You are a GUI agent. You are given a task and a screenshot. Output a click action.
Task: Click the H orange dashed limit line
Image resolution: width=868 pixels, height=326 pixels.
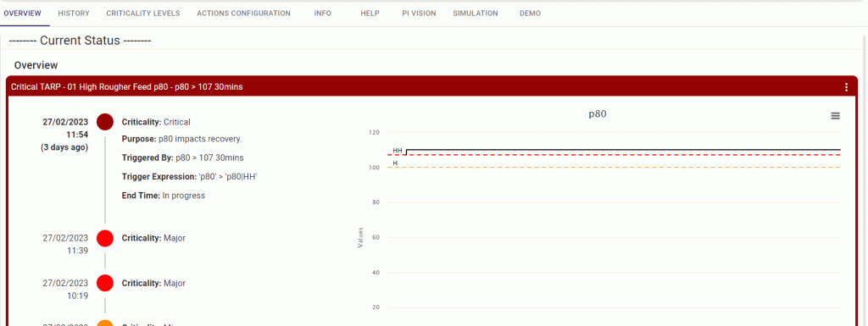(614, 168)
